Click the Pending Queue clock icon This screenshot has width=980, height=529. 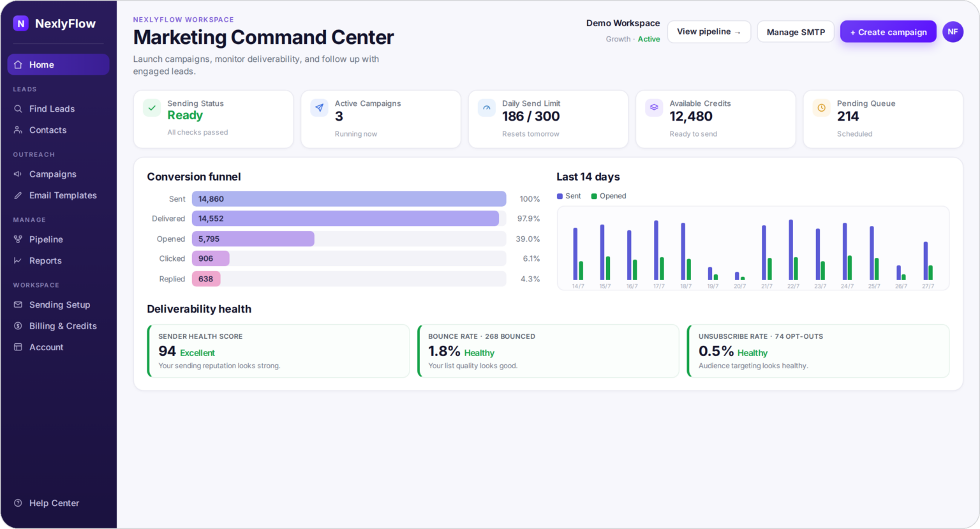point(822,108)
